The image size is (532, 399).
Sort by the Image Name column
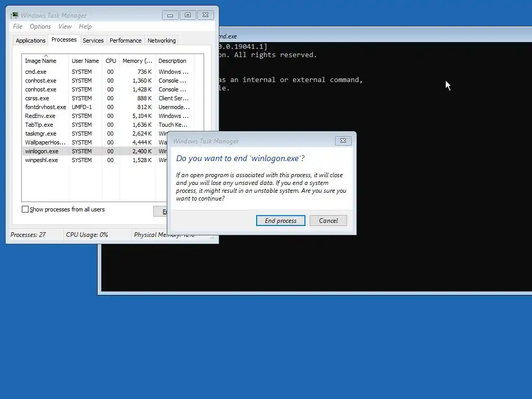click(45, 61)
